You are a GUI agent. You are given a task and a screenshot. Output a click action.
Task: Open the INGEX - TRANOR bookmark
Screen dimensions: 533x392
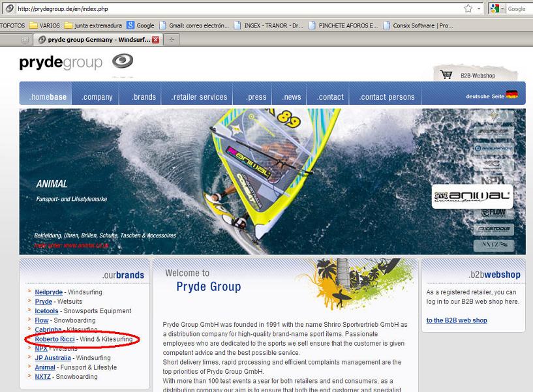(x=269, y=25)
